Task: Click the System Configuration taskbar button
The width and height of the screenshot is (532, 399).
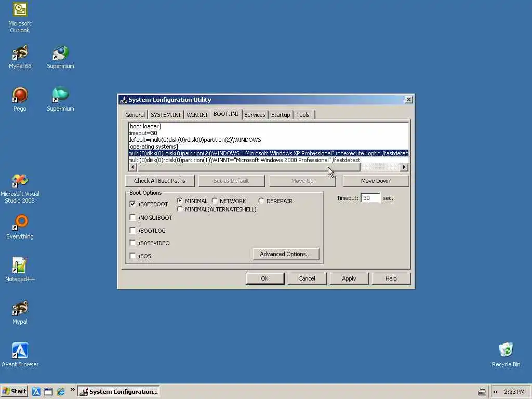Action: (118, 392)
